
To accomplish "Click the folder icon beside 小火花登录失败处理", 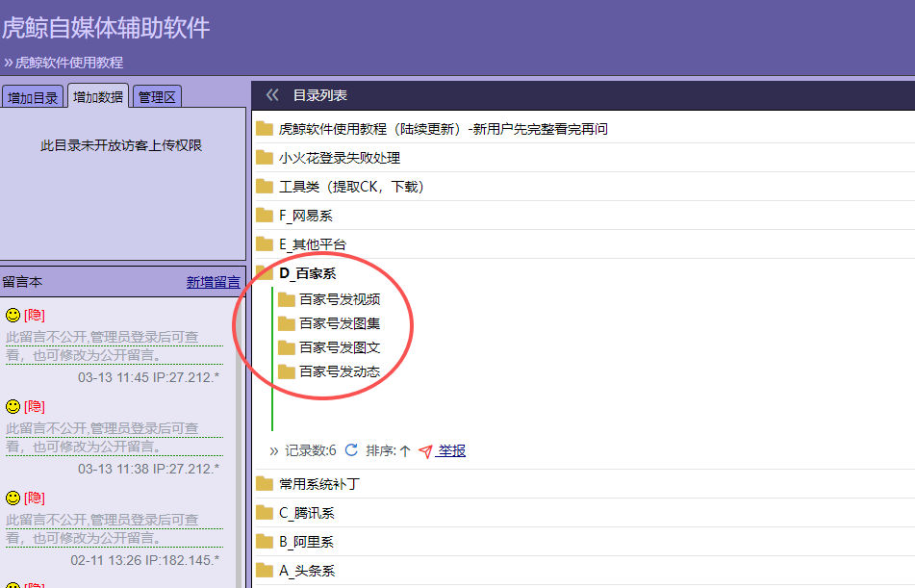I will tap(265, 158).
